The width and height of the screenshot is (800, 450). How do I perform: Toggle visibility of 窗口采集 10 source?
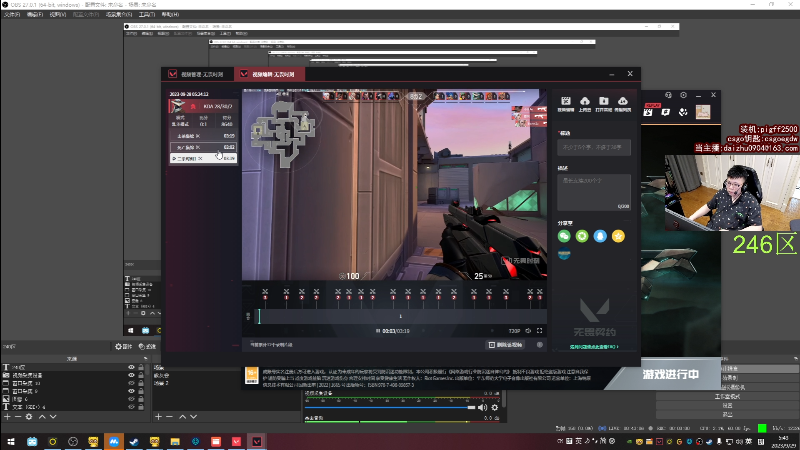coord(131,383)
